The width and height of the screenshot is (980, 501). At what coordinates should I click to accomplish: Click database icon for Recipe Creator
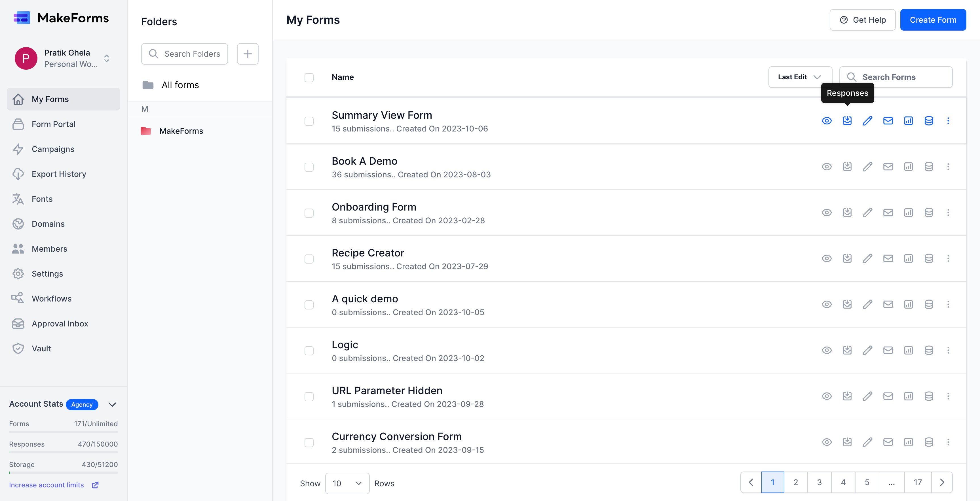click(x=929, y=258)
